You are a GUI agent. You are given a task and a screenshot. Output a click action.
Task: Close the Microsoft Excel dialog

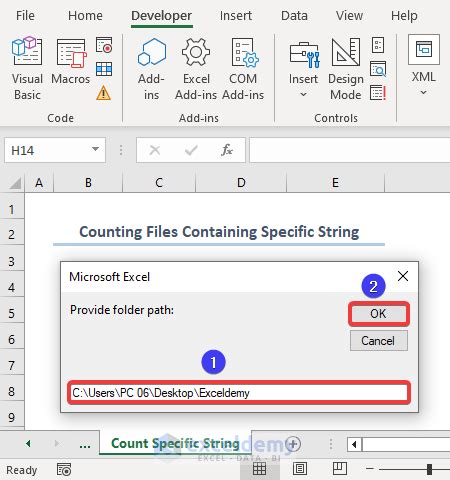[403, 276]
